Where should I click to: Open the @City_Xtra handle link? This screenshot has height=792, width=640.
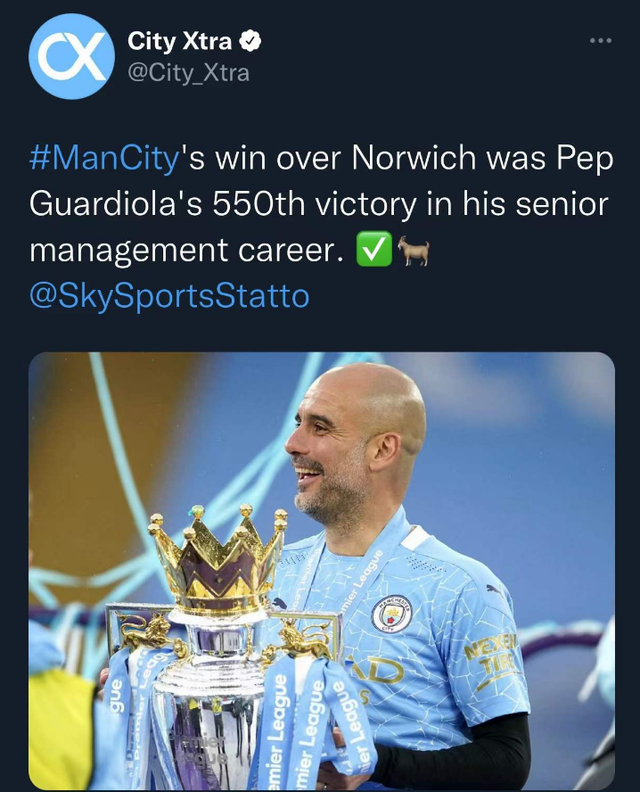[188, 73]
